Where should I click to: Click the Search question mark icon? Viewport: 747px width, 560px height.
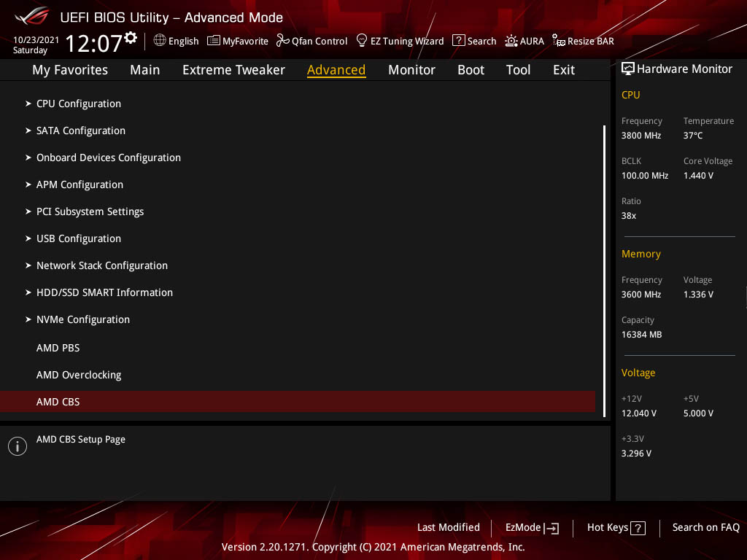(x=458, y=41)
